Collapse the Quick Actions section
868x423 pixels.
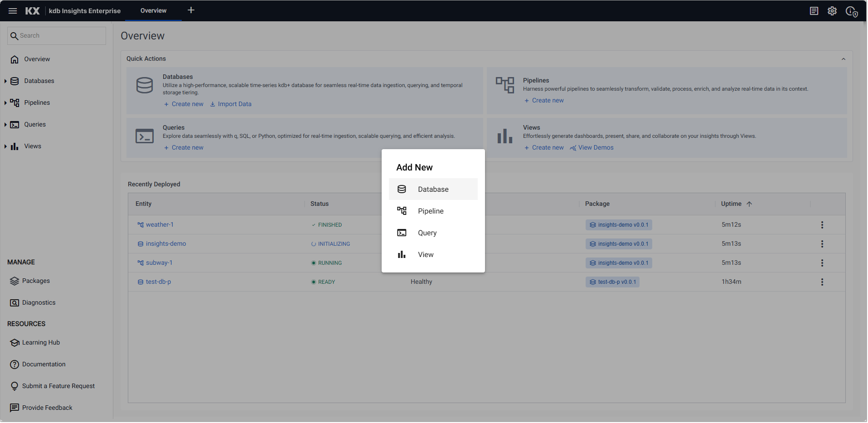click(844, 58)
